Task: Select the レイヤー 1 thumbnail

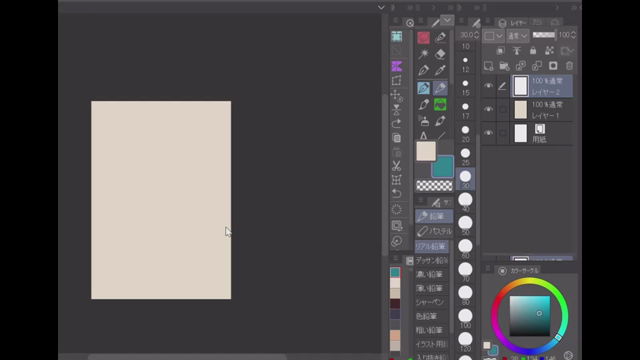Action: tap(520, 110)
